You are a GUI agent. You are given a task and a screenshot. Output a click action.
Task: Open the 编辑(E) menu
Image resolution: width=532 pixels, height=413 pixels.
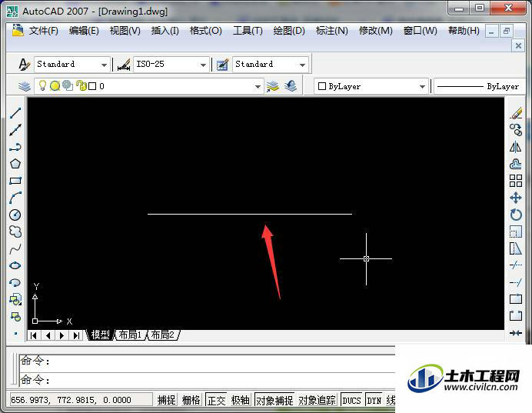click(x=84, y=31)
